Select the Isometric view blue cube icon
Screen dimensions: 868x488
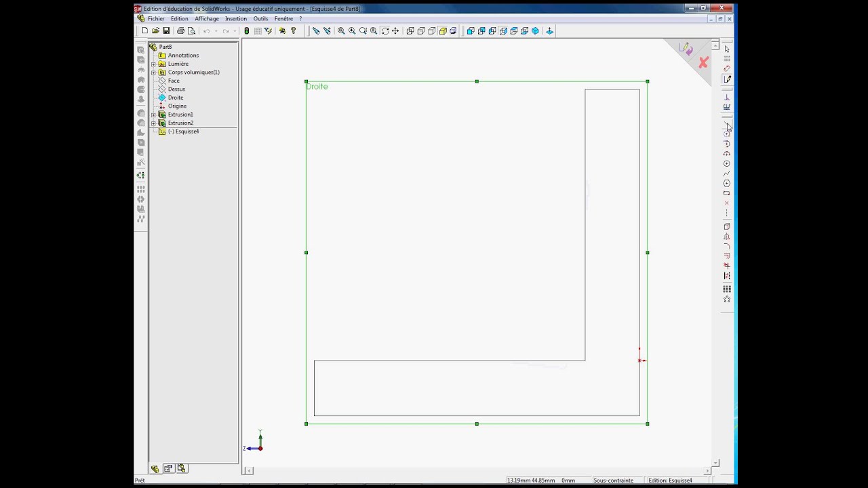tap(535, 30)
